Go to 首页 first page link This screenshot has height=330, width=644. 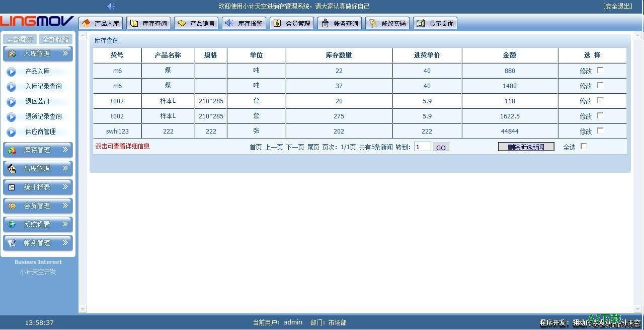tap(256, 147)
